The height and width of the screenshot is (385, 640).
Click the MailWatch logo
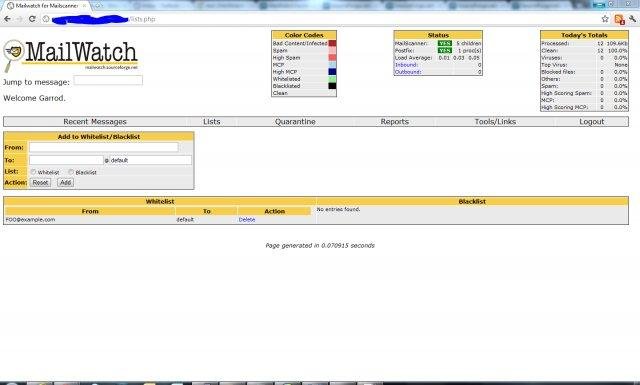click(71, 56)
